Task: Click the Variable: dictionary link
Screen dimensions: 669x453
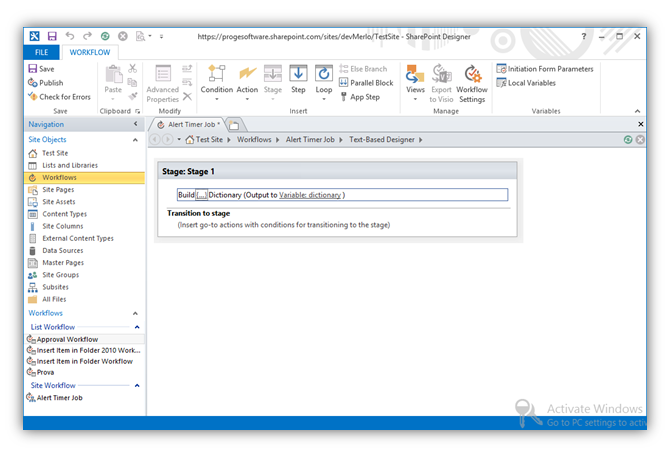Action: click(x=310, y=195)
